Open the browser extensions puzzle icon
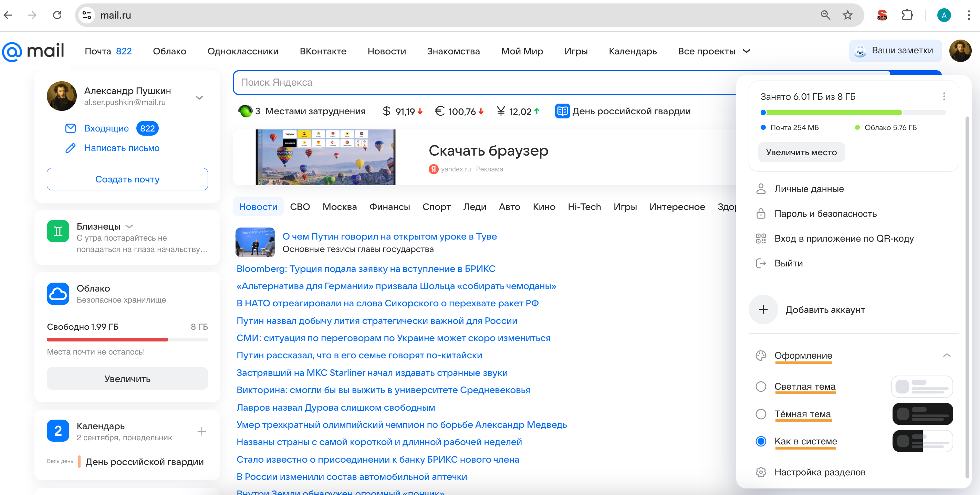 [x=907, y=15]
